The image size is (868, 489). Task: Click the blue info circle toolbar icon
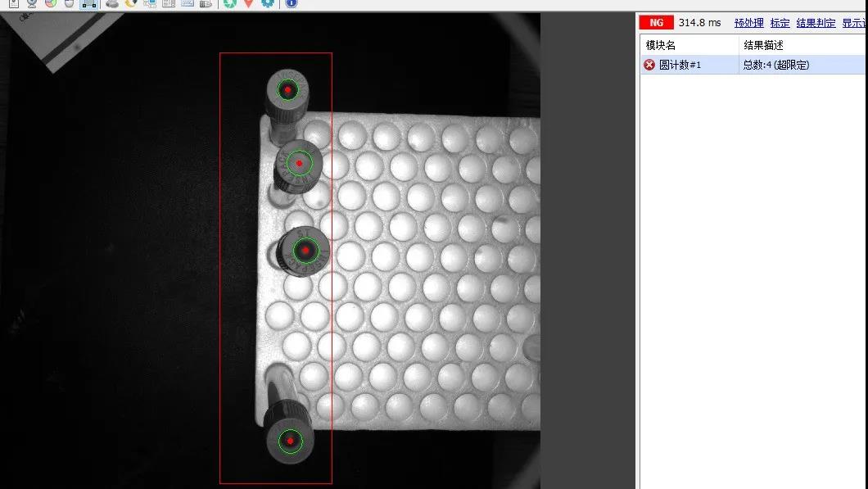pyautogui.click(x=292, y=3)
